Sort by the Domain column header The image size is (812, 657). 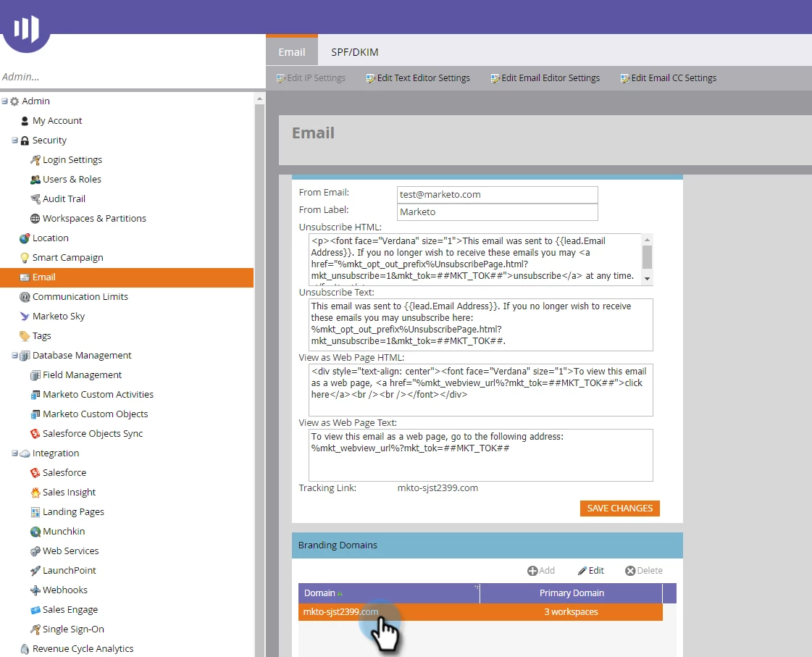pos(389,593)
